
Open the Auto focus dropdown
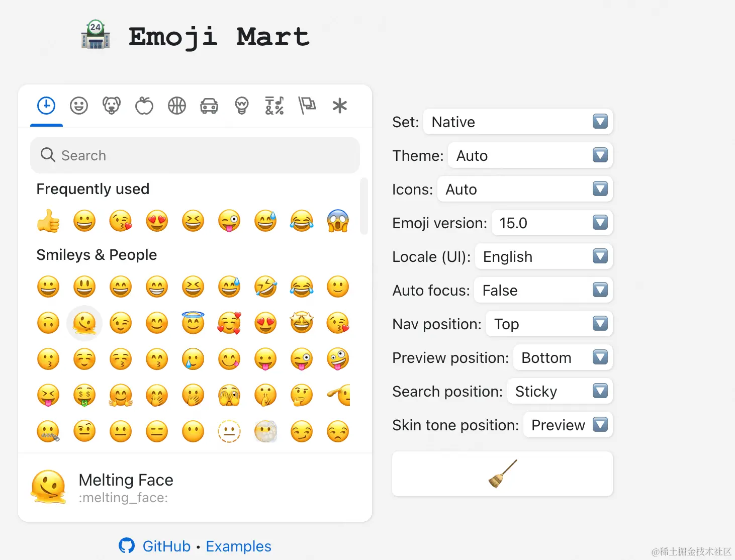coord(543,290)
